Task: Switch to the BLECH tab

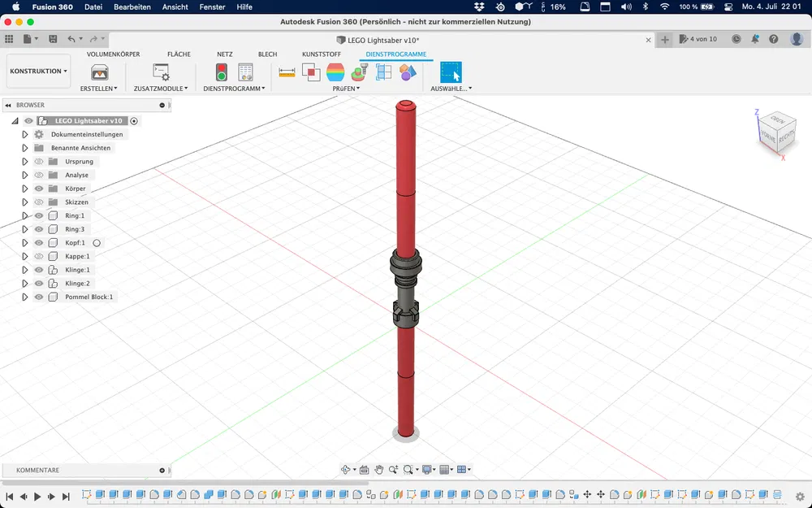Action: [x=267, y=54]
